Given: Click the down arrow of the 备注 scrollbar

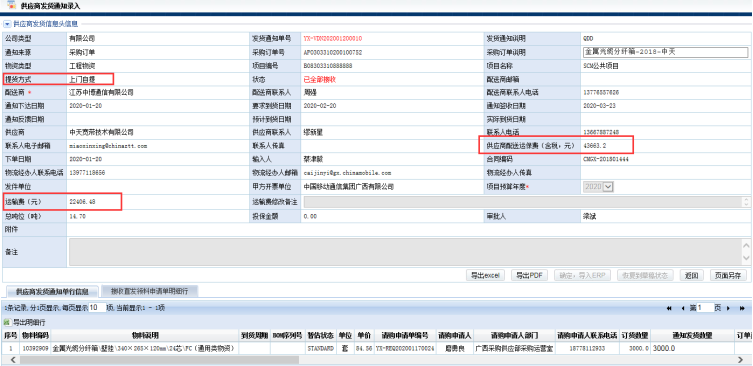Looking at the screenshot, I should point(746,259).
